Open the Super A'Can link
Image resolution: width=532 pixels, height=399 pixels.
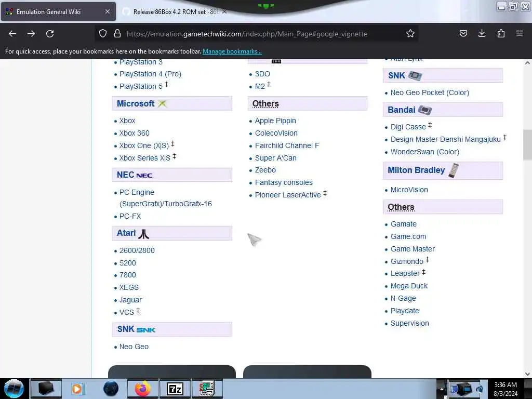click(275, 158)
